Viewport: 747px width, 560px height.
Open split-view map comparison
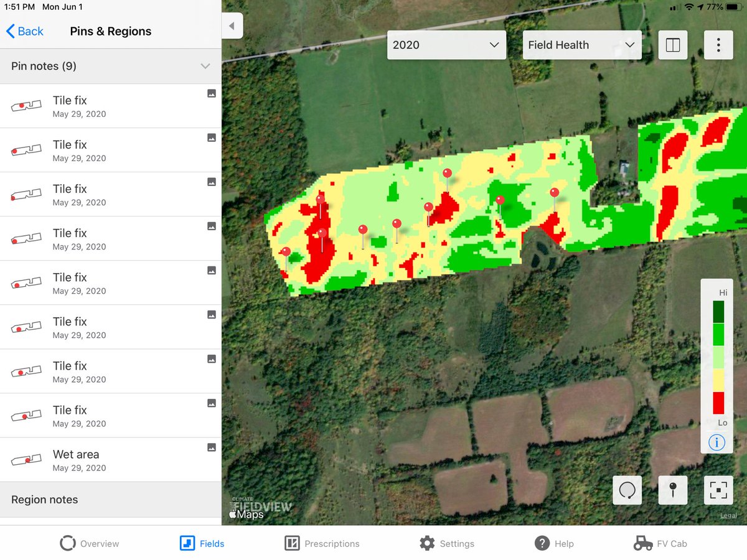(673, 45)
